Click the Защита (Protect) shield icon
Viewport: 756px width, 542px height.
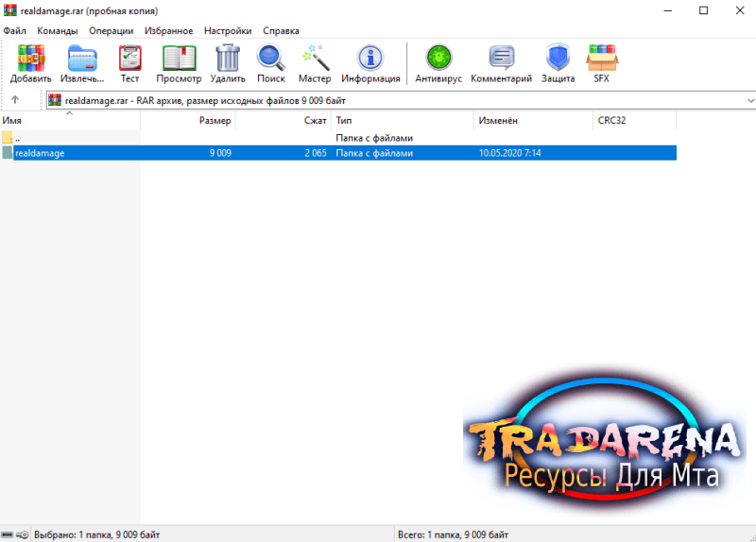tap(558, 58)
